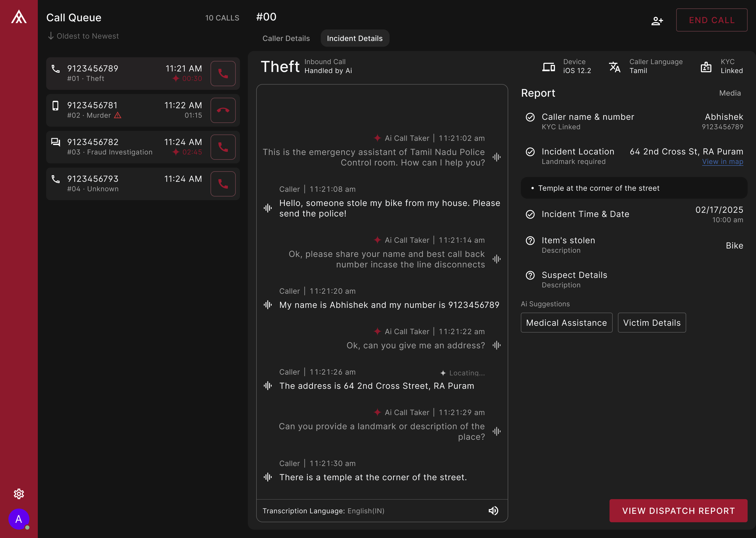The image size is (756, 538).
Task: Click the app logo in sidebar
Action: tap(19, 17)
